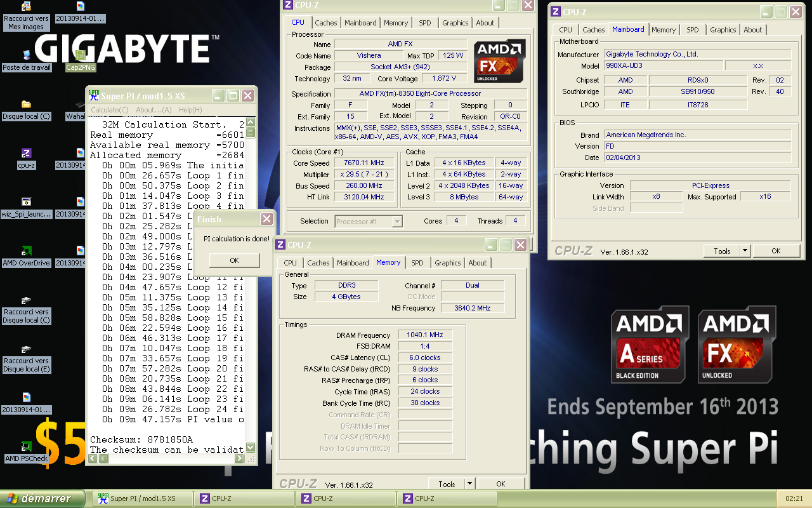Click the Model value 990XA-UD3
This screenshot has width=812, height=508.
click(662, 66)
